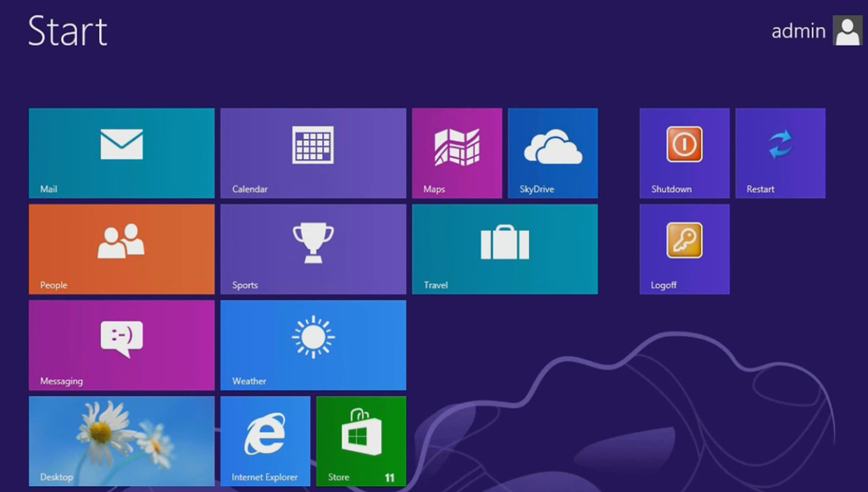Open the Mail tile
The height and width of the screenshot is (492, 868).
122,153
